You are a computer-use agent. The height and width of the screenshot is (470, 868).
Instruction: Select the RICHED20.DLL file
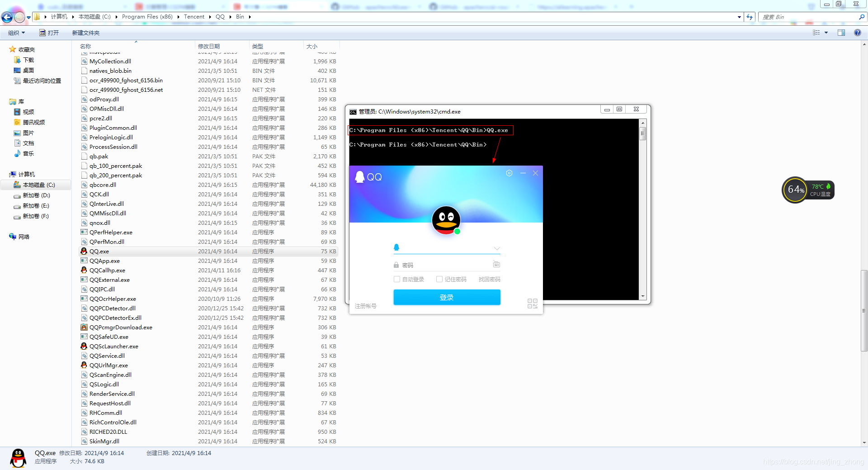[x=208, y=432]
